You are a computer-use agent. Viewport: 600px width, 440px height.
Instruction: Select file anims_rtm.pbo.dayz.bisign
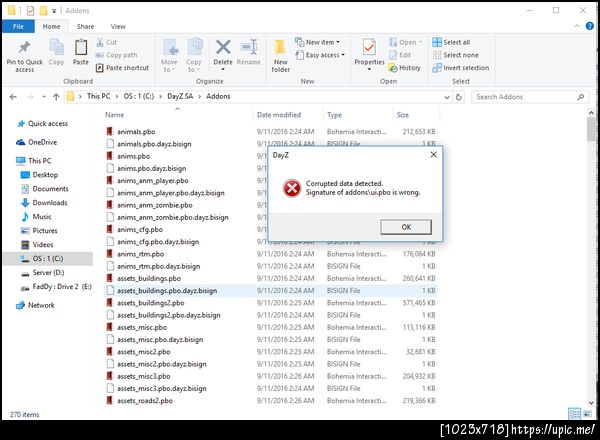pyautogui.click(x=158, y=266)
